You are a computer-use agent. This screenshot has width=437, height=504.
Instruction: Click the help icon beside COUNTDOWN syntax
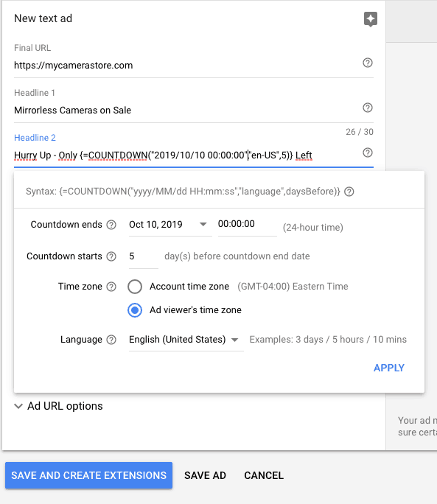click(349, 192)
